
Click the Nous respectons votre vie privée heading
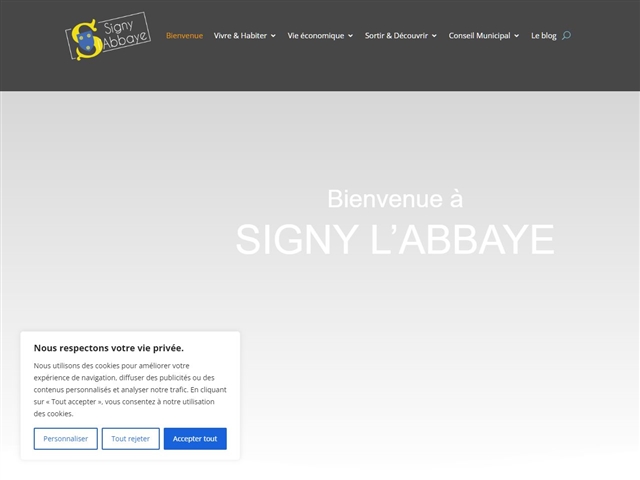[109, 348]
